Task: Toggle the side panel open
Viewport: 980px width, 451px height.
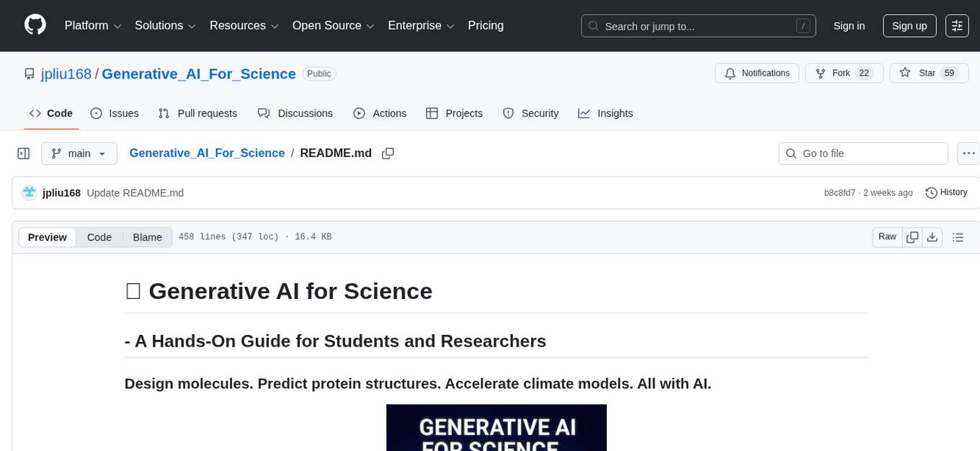Action: (23, 153)
